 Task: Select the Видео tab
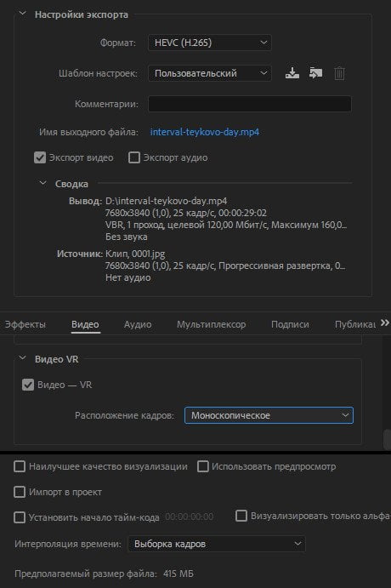tap(85, 324)
